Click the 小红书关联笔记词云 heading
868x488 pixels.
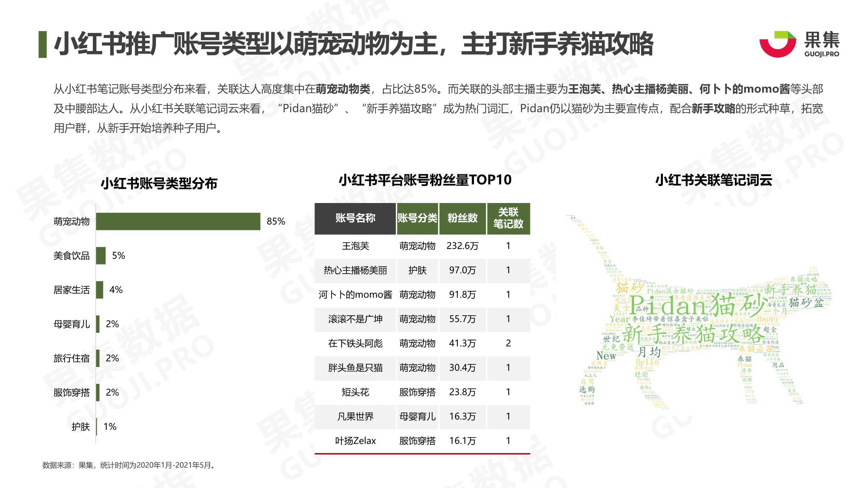point(714,180)
